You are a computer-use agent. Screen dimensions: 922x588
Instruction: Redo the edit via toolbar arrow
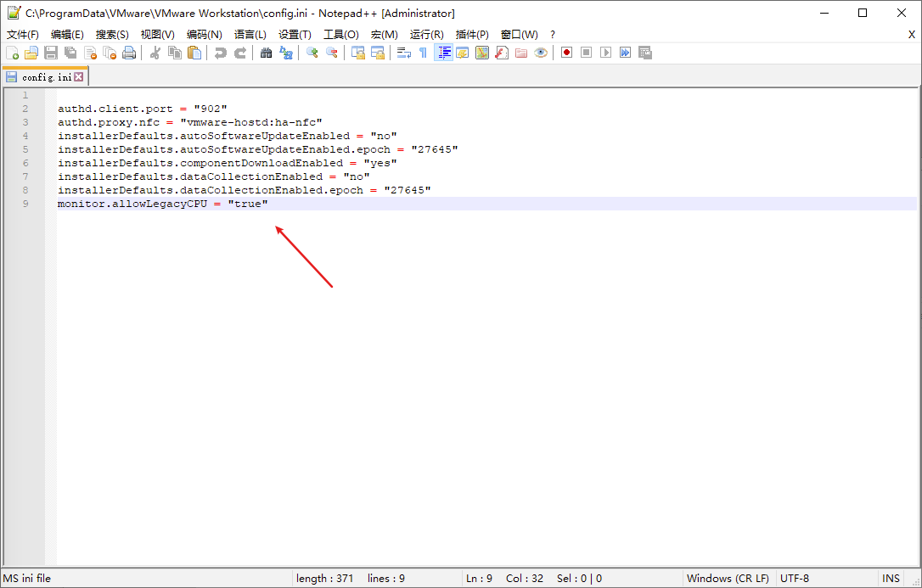pos(240,53)
